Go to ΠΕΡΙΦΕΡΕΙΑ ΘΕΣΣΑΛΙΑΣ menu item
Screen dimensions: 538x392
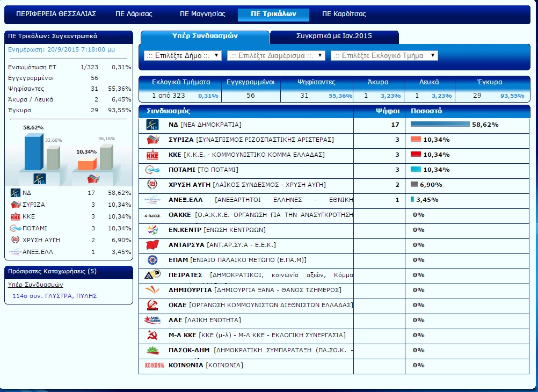[x=56, y=14]
